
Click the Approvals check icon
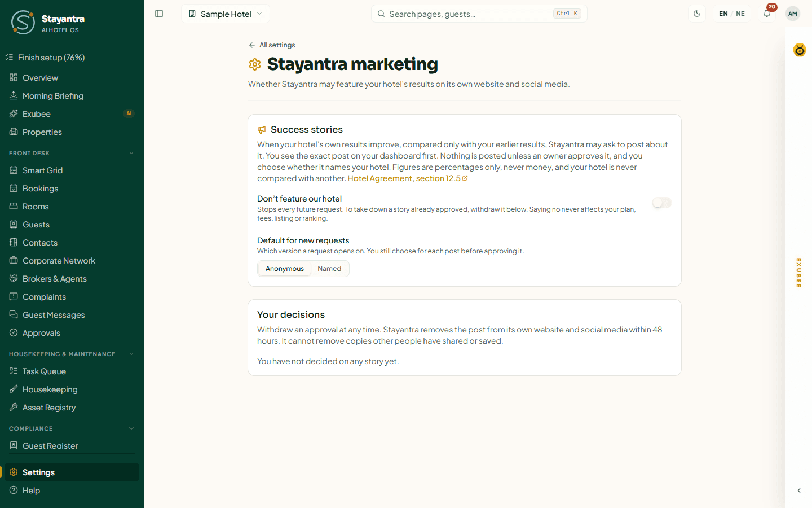click(14, 332)
